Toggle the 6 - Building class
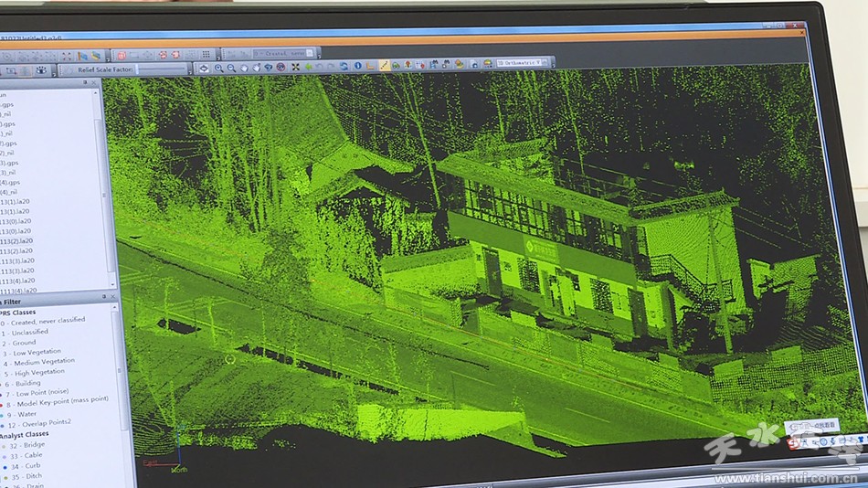Image resolution: width=868 pixels, height=488 pixels. (27, 383)
